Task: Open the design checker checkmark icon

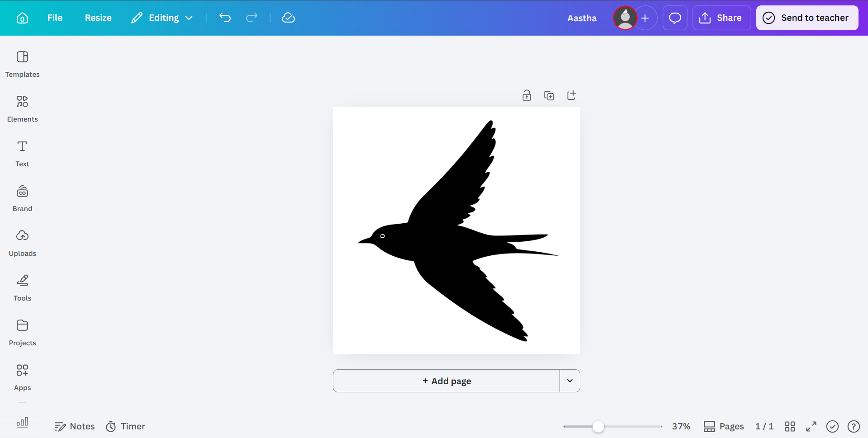Action: coord(832,426)
